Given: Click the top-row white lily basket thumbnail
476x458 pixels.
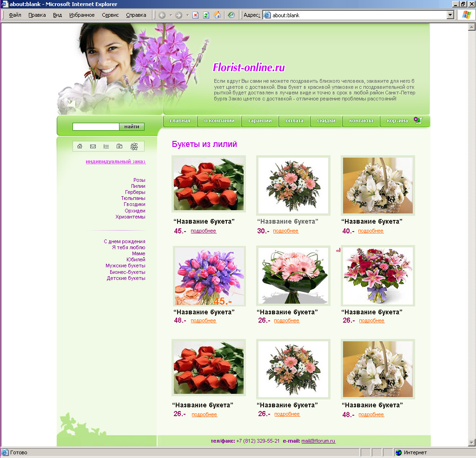Looking at the screenshot, I should (377, 186).
